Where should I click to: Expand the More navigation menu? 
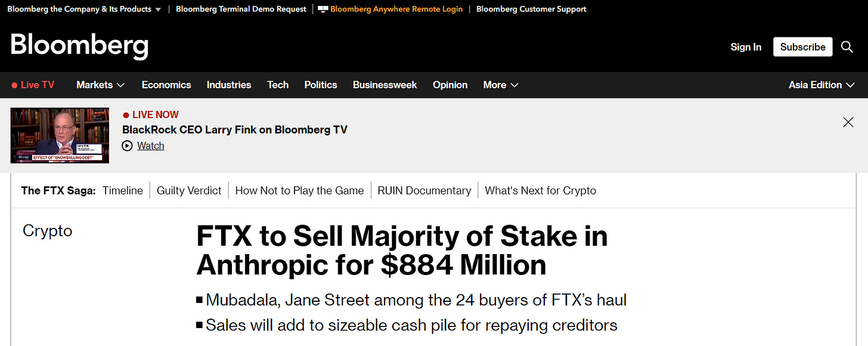[500, 85]
